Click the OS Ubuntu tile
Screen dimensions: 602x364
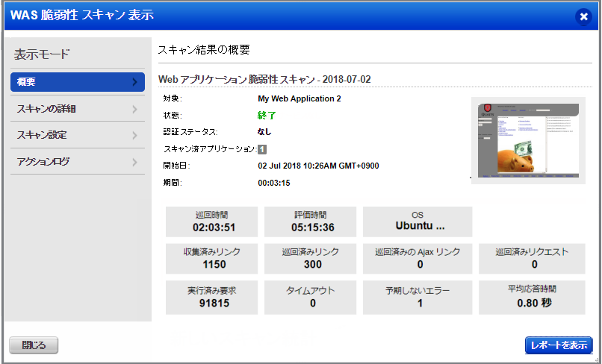418,222
